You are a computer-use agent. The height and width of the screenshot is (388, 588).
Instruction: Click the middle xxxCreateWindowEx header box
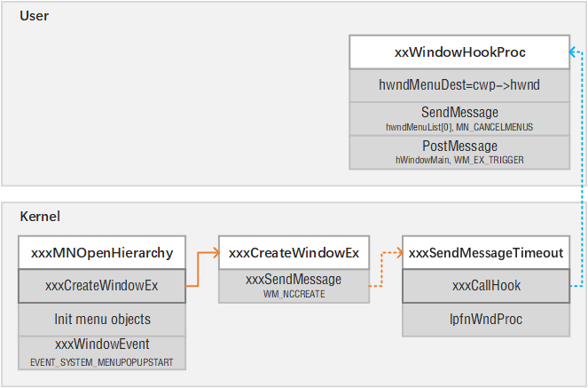(294, 253)
